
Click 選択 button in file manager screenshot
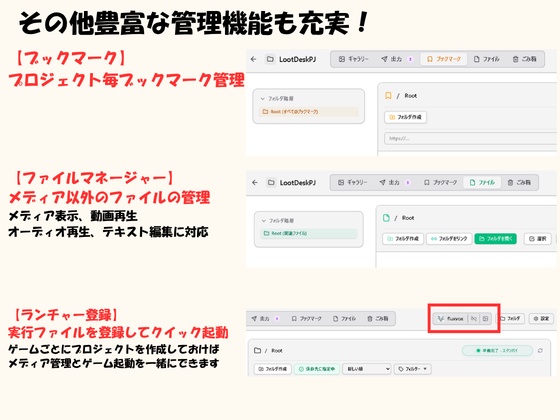(538, 239)
